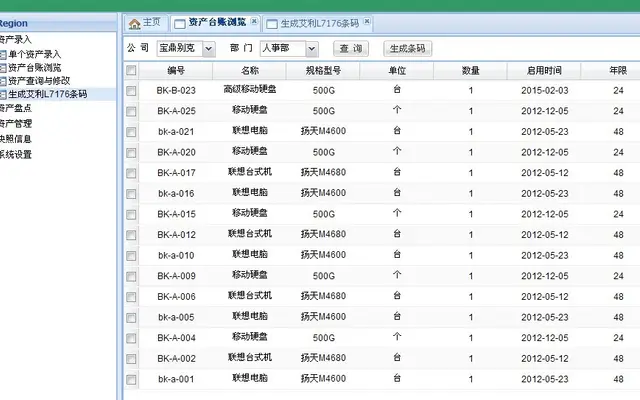640x400 pixels.
Task: Click 500G in row BK-A-004
Action: 324,338
